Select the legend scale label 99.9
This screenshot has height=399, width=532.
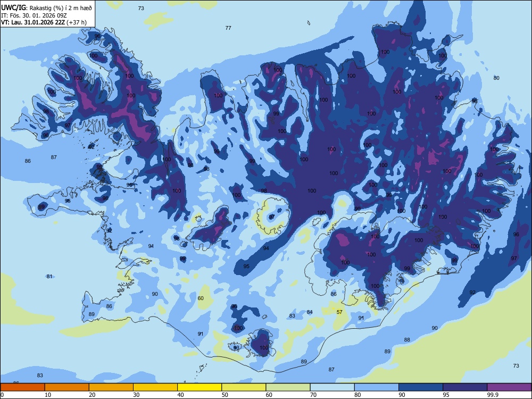[493, 395]
